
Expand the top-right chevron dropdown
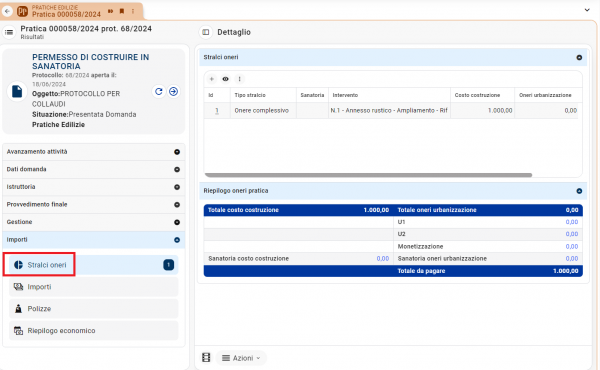tap(587, 10)
